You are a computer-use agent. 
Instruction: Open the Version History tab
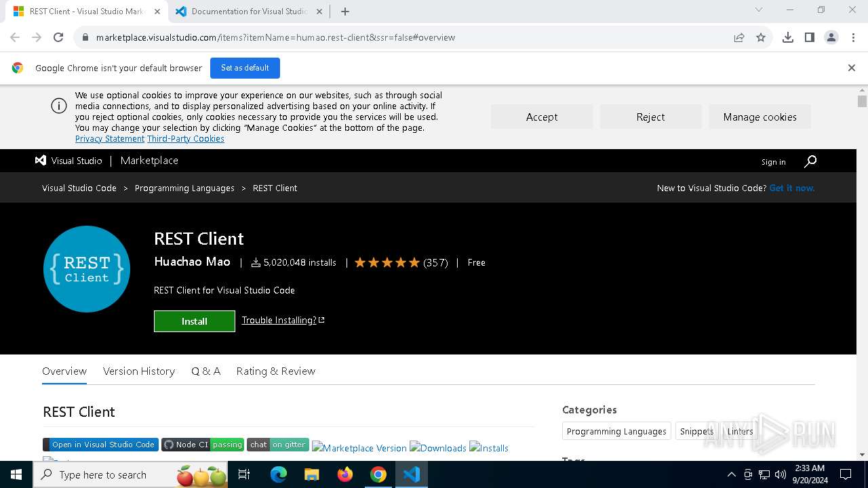pos(139,371)
